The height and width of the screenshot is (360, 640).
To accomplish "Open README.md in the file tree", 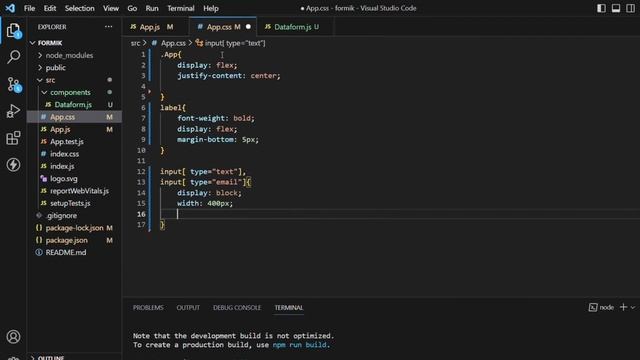I will [x=74, y=253].
